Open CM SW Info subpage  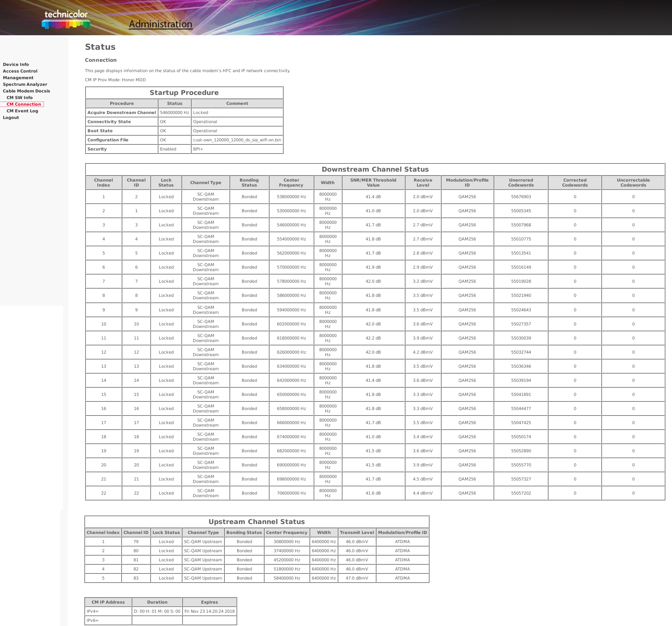(x=19, y=98)
